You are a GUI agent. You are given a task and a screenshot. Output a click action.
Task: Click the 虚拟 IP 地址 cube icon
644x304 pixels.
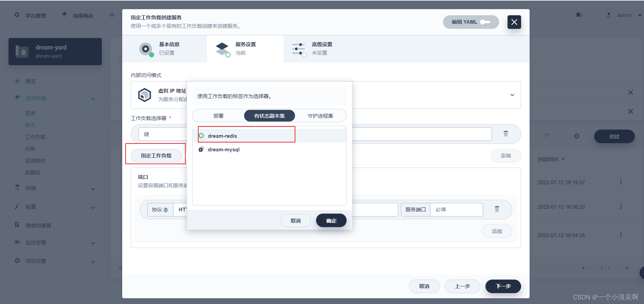click(x=145, y=95)
